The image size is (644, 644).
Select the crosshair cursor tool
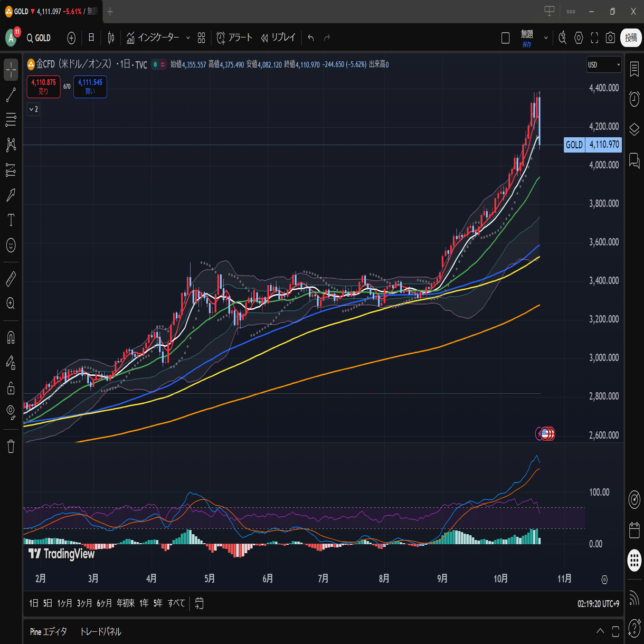coord(11,70)
